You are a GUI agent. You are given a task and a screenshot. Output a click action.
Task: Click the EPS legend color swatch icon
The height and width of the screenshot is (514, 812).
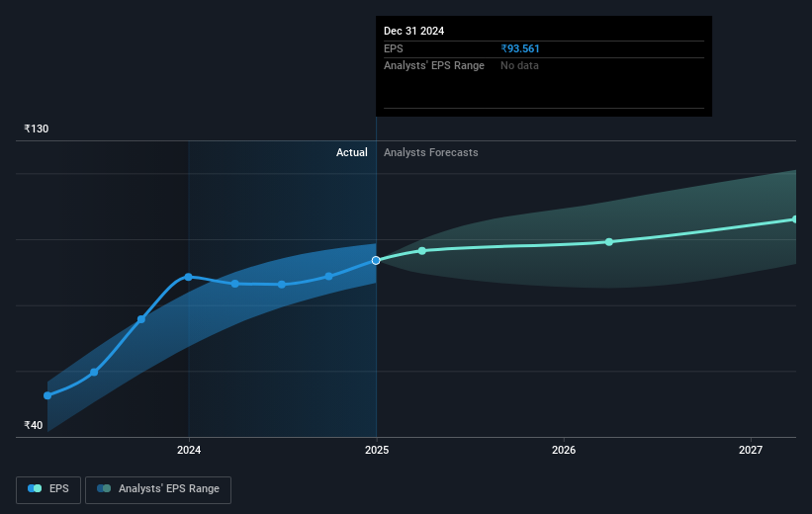pos(35,488)
